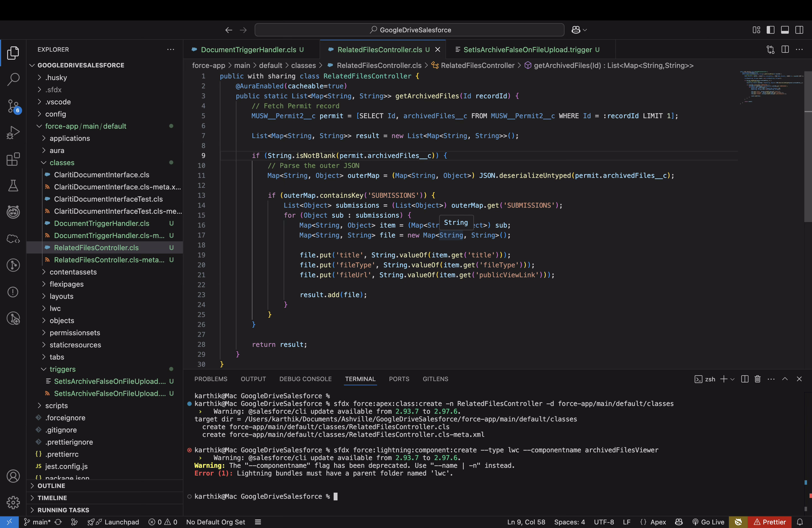Kill terminal with trash icon

coord(757,379)
